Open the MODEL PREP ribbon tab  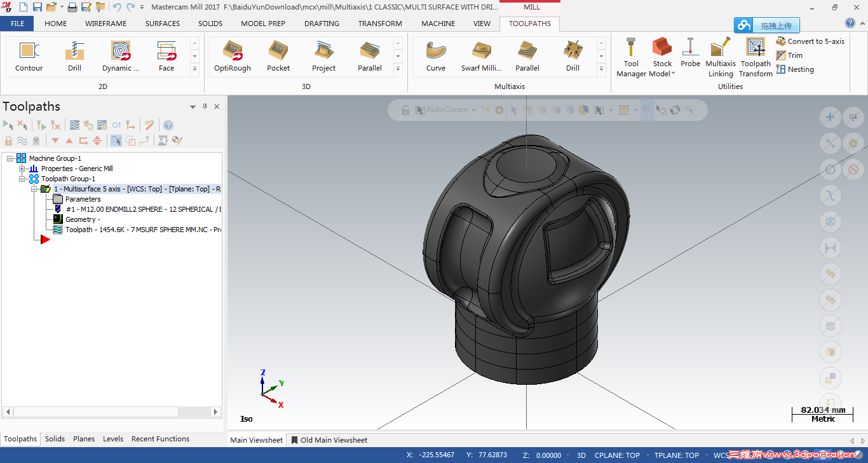(263, 24)
